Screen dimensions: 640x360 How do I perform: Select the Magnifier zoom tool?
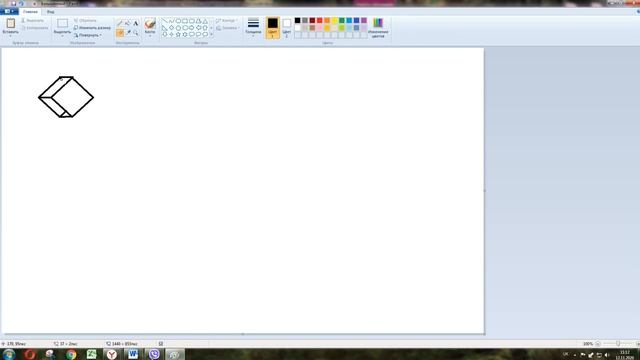point(136,32)
